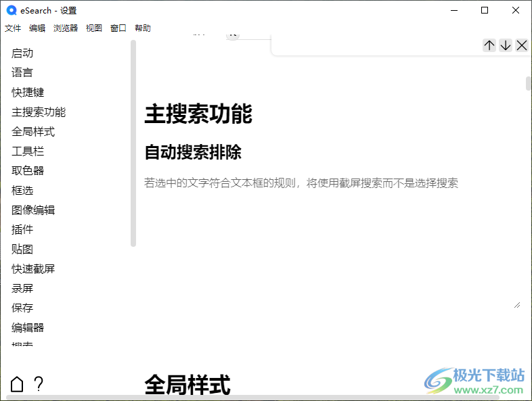Go to 录屏 settings section
This screenshot has width=532, height=401.
(x=22, y=289)
